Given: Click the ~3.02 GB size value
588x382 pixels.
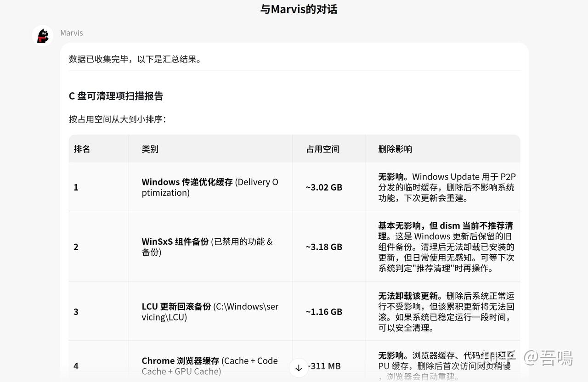Looking at the screenshot, I should [324, 187].
